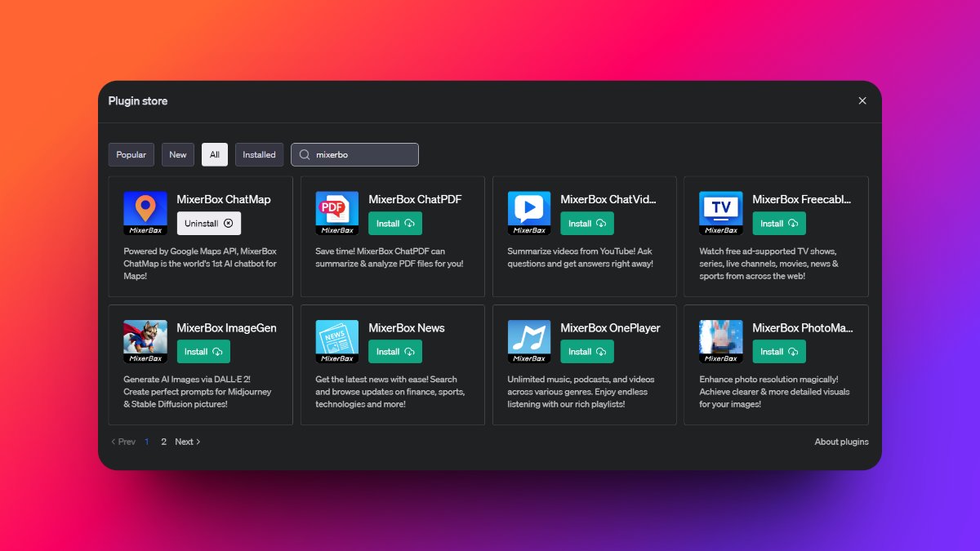The height and width of the screenshot is (551, 980).
Task: Go to the Next results page
Action: pos(188,442)
